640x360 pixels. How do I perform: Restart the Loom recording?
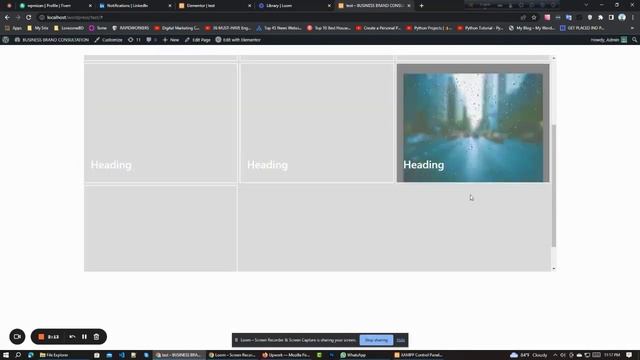point(72,337)
